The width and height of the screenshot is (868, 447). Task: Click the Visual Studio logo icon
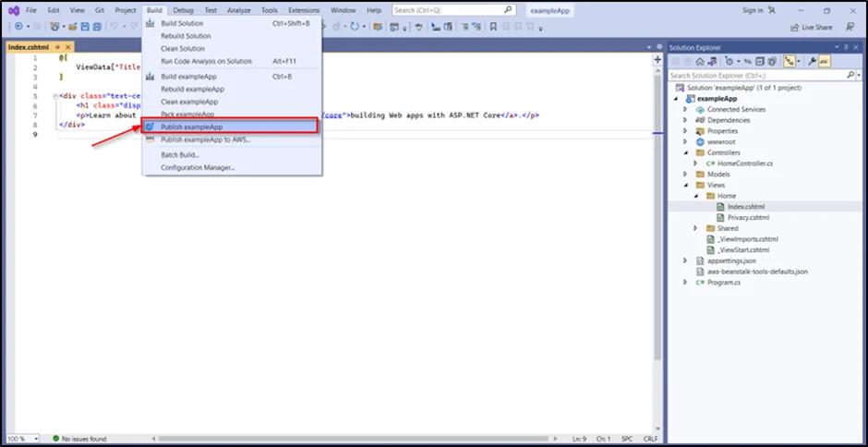(14, 10)
